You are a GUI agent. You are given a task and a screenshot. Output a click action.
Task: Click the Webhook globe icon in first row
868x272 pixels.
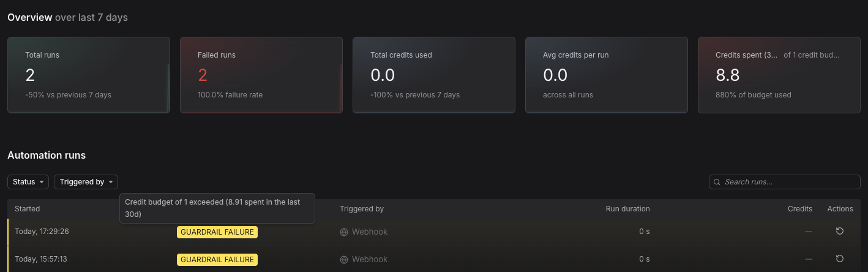[x=344, y=232]
